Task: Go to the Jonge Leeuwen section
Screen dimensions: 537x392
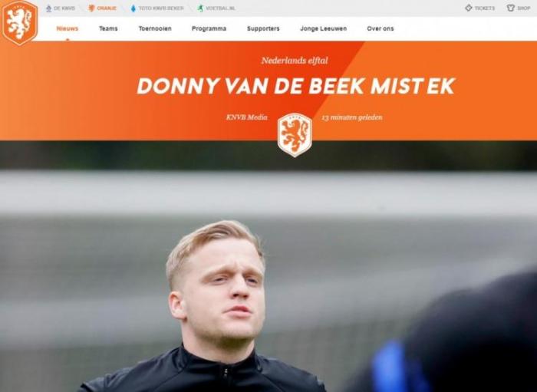Action: click(x=323, y=28)
